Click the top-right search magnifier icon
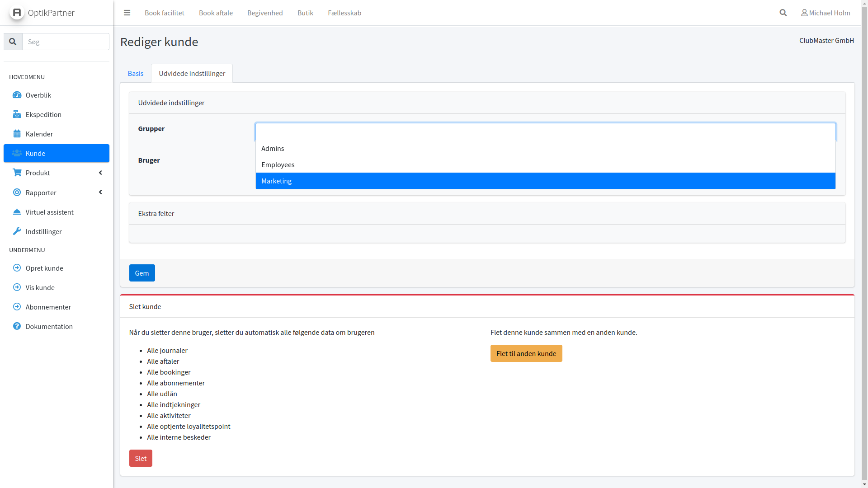The width and height of the screenshot is (868, 488). coord(783,13)
